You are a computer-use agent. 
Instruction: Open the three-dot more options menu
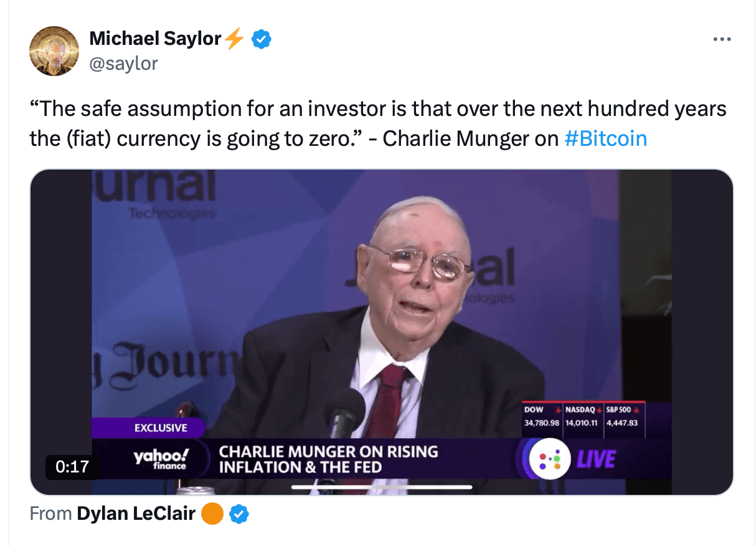point(722,39)
